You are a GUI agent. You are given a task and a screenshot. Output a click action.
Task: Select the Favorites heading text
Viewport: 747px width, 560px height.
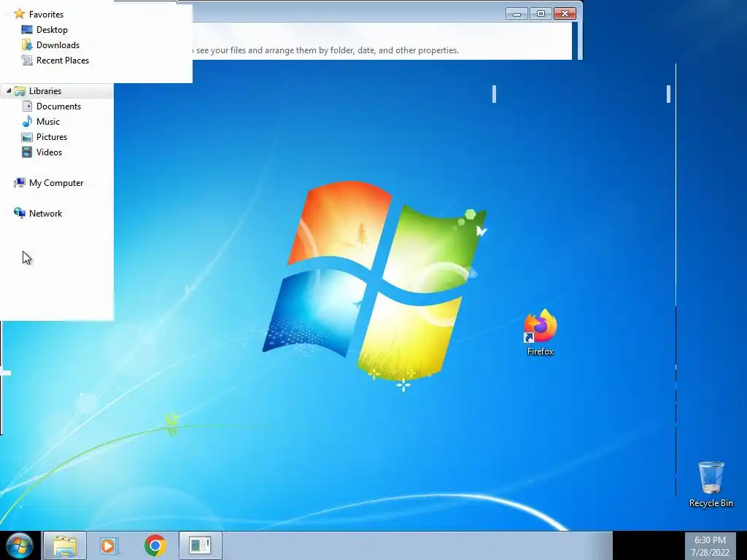click(x=46, y=15)
